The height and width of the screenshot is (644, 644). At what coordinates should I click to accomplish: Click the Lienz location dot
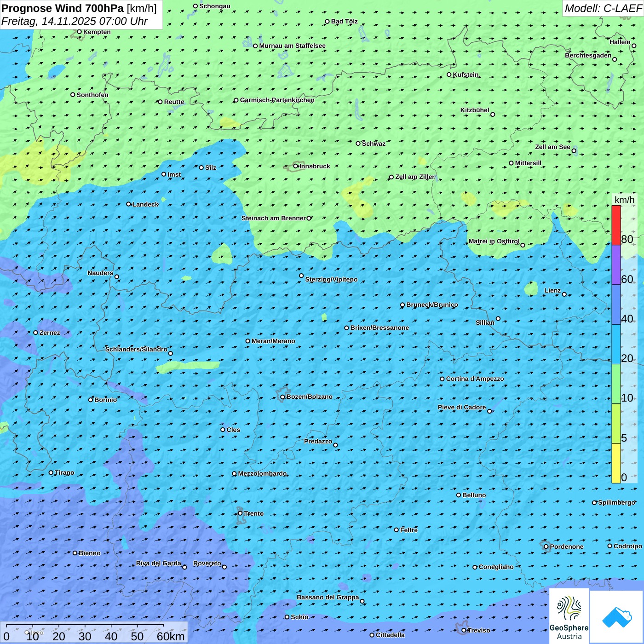564,294
